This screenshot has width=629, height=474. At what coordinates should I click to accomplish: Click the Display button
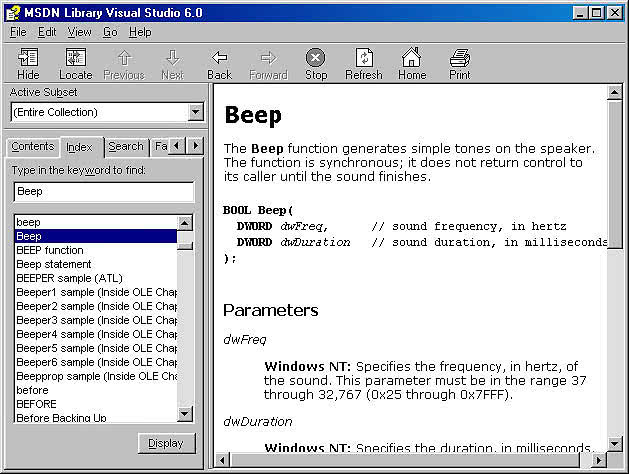[166, 443]
